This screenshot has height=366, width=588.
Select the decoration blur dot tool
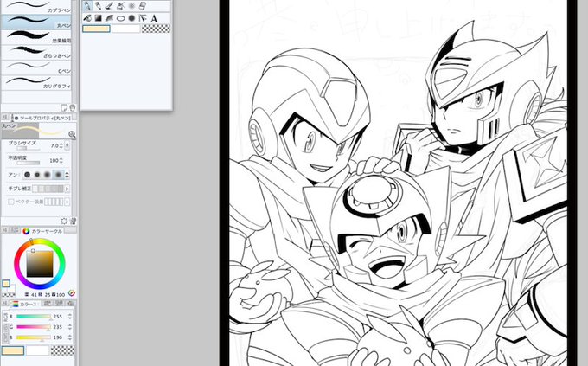131,5
